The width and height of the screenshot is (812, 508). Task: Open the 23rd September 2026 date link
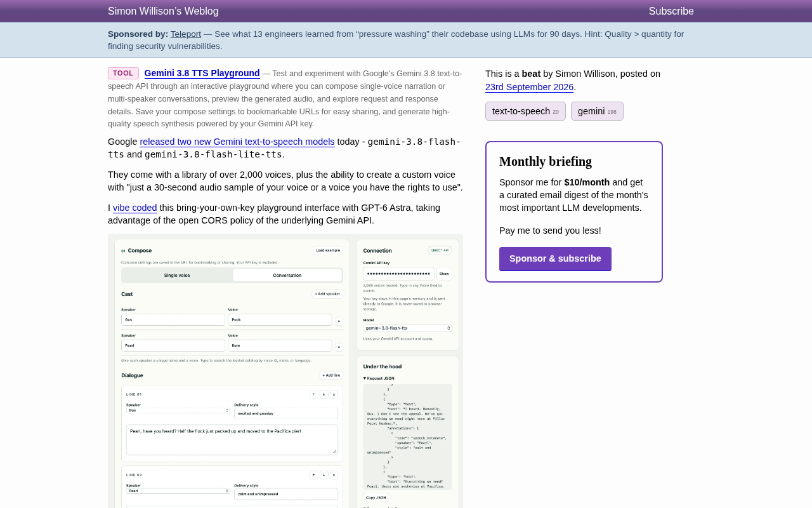click(530, 87)
